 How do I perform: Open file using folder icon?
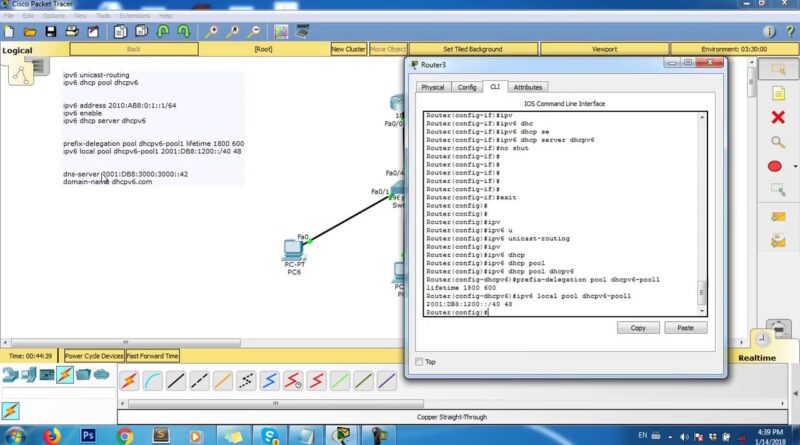[x=30, y=32]
